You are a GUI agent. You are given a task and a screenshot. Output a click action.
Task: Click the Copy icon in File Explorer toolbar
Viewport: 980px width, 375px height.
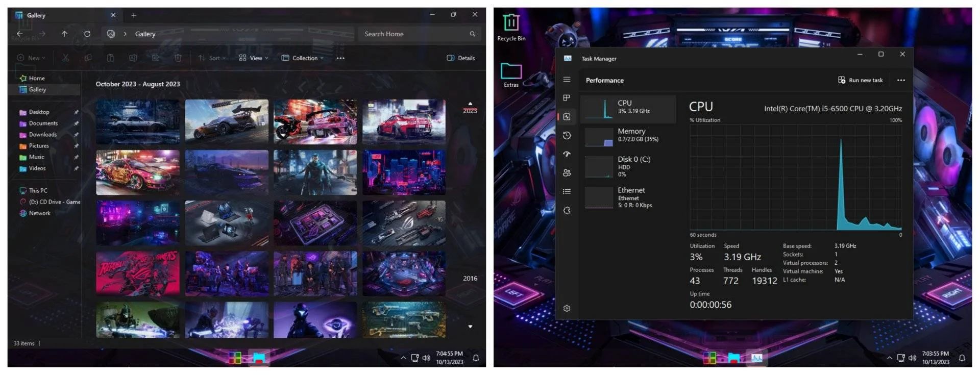[88, 58]
